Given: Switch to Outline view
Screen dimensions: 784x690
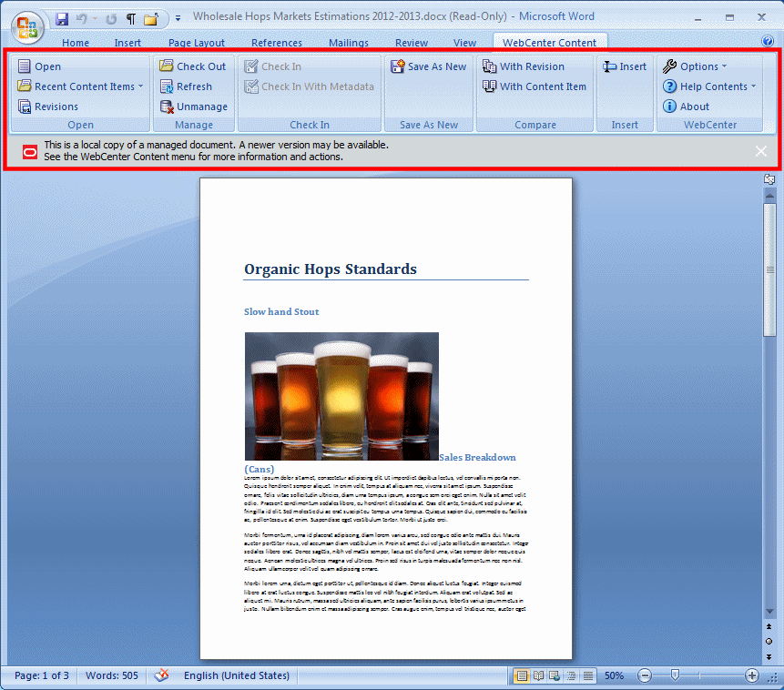Looking at the screenshot, I should pyautogui.click(x=572, y=676).
